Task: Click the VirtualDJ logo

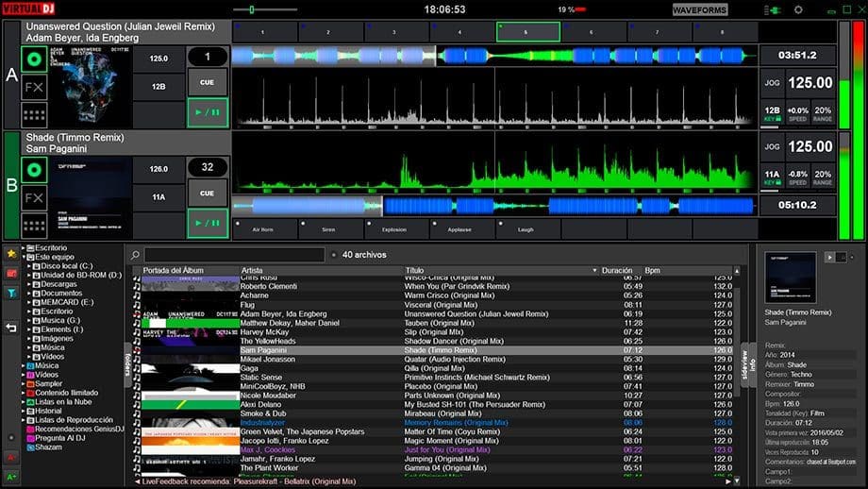Action: click(28, 8)
